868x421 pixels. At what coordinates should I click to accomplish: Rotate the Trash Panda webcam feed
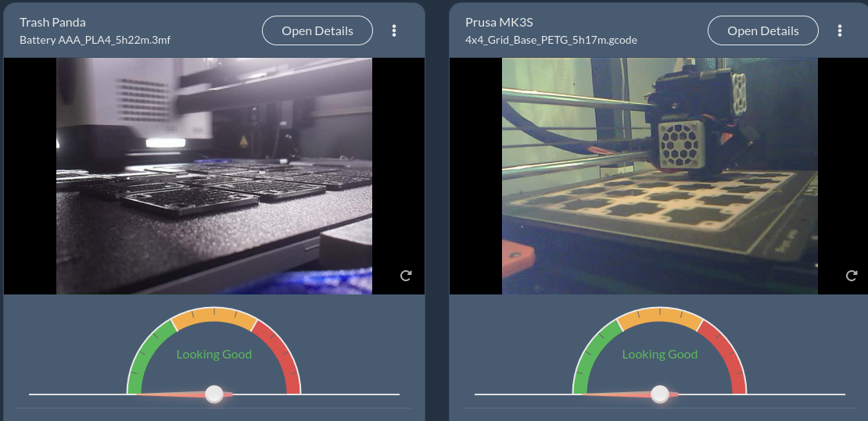[406, 276]
